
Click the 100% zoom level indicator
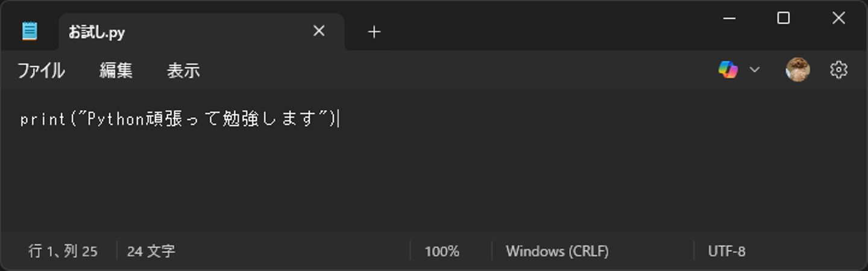coord(442,251)
